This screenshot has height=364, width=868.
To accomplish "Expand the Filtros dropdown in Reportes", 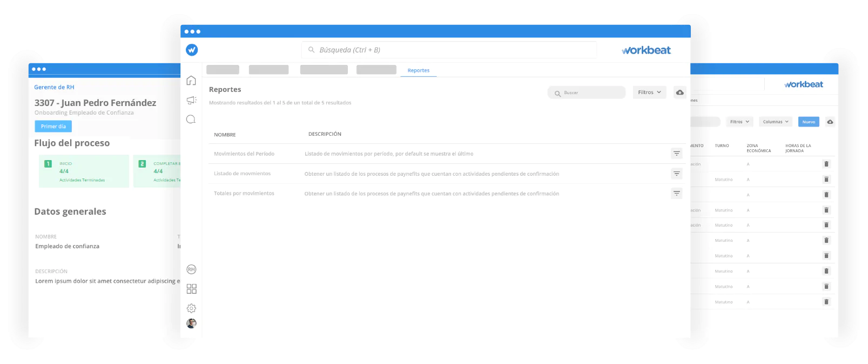I will click(649, 92).
